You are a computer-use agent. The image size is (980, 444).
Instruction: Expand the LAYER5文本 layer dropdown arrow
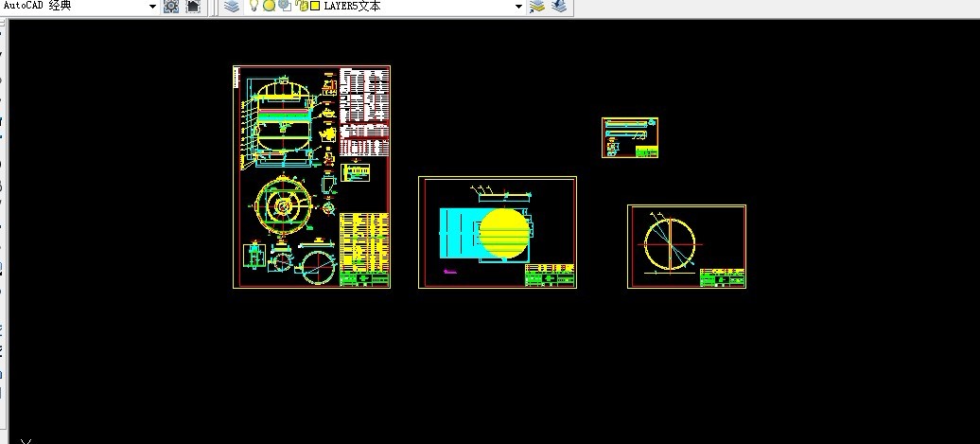point(518,7)
